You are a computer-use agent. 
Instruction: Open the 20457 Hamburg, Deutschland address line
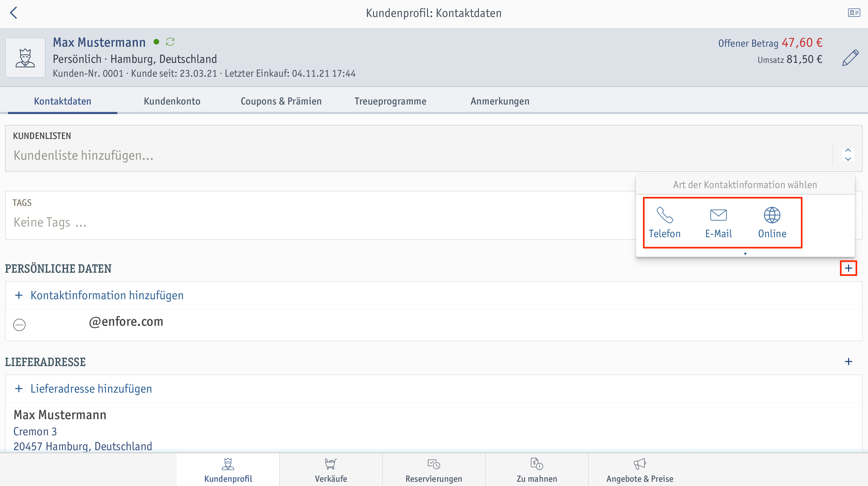pyautogui.click(x=83, y=446)
